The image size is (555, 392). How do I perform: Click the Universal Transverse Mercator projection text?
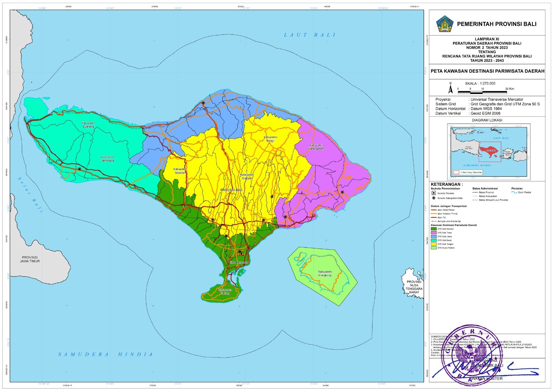(497, 99)
